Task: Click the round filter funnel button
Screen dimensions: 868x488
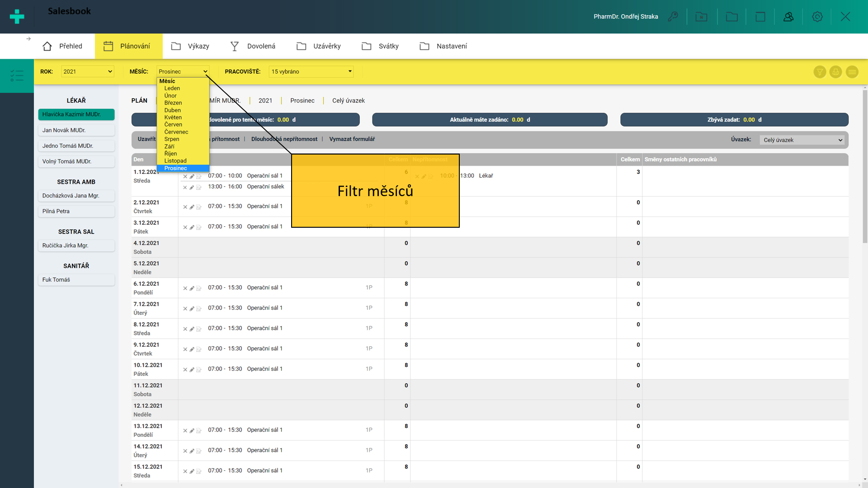Action: pos(820,72)
